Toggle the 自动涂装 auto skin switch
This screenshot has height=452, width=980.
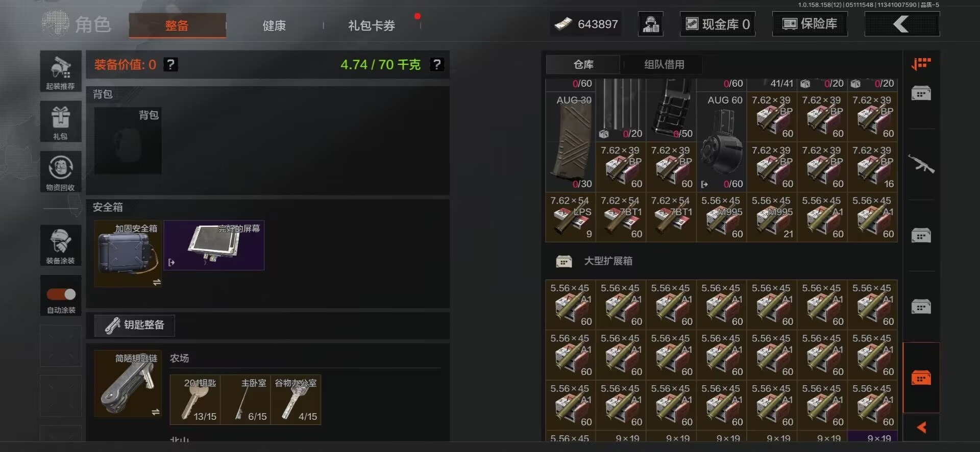point(61,294)
